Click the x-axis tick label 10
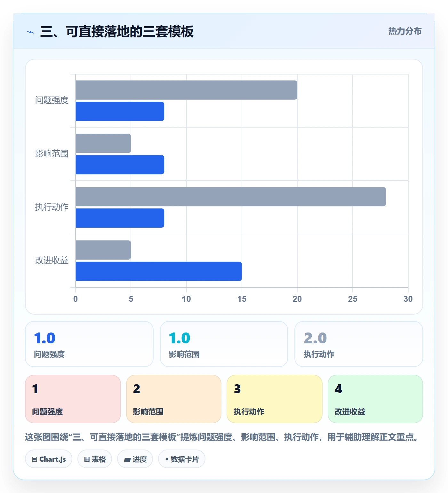 (186, 299)
